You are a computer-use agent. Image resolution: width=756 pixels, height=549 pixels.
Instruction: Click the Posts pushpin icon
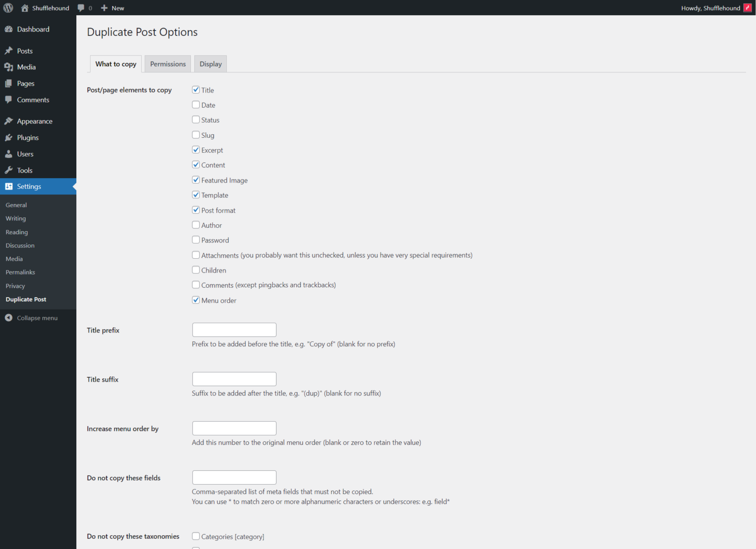pos(9,51)
